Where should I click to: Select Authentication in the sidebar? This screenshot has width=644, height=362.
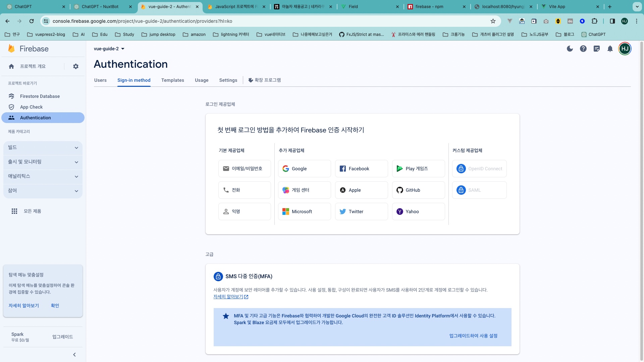pos(43,118)
